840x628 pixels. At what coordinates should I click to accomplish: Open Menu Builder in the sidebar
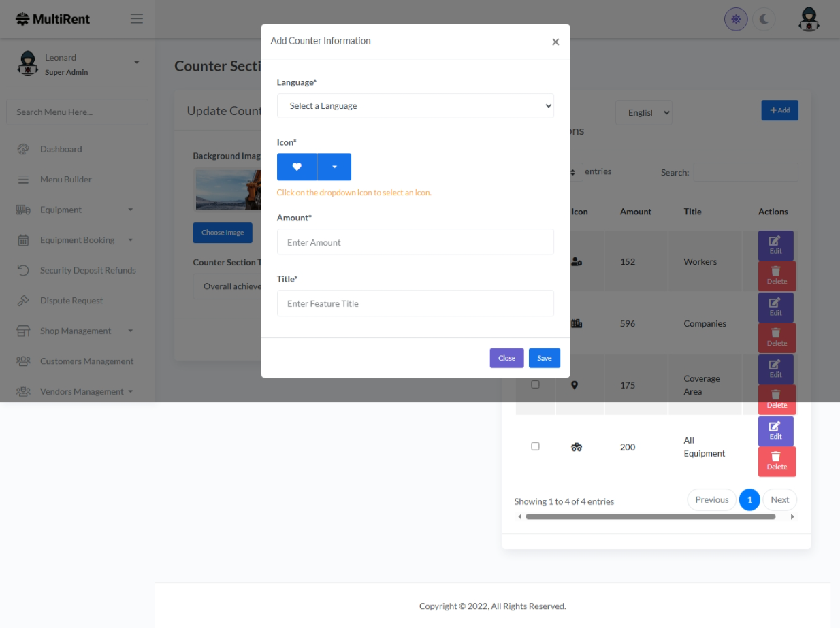[x=65, y=180]
